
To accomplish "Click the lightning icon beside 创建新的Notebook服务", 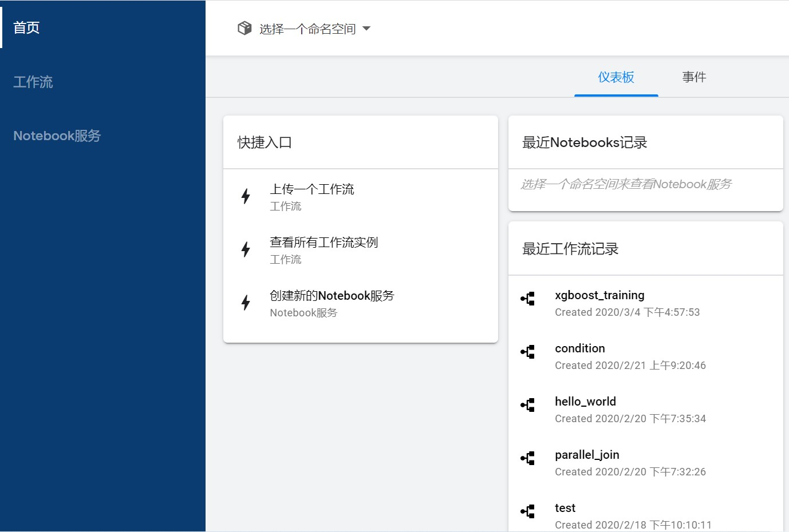I will [x=246, y=303].
